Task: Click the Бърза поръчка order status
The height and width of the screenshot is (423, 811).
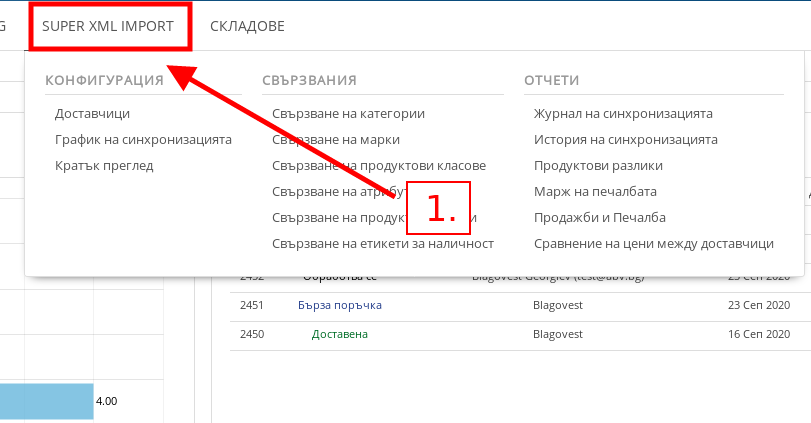Action: tap(339, 305)
